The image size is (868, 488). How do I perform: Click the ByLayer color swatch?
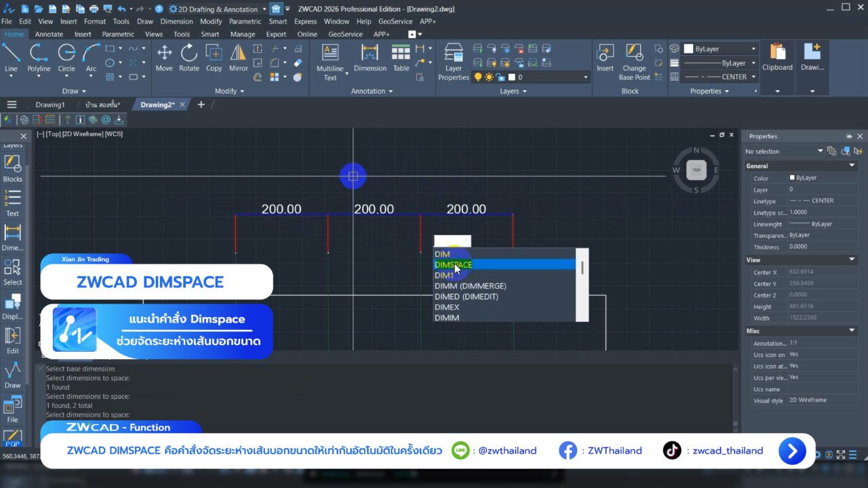[x=688, y=49]
